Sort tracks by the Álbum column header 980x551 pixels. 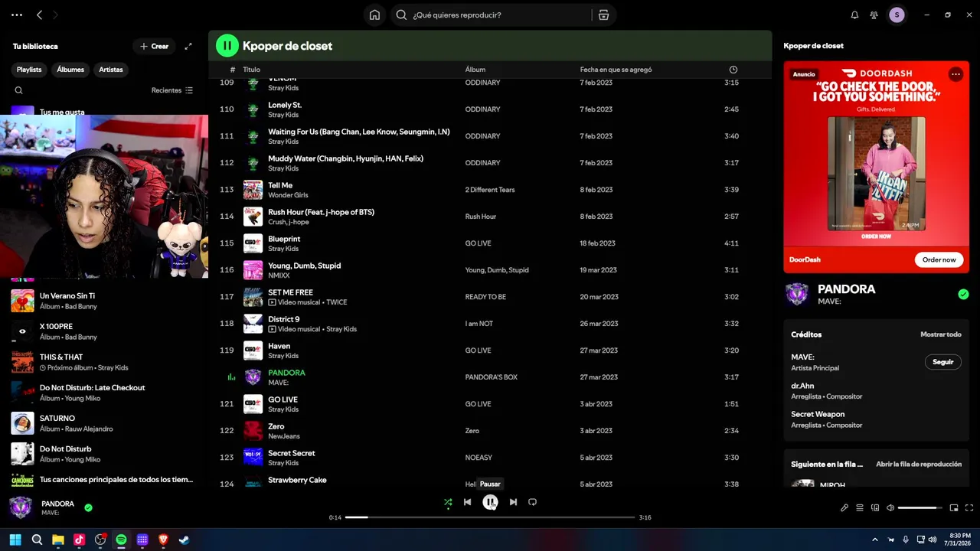pyautogui.click(x=475, y=70)
